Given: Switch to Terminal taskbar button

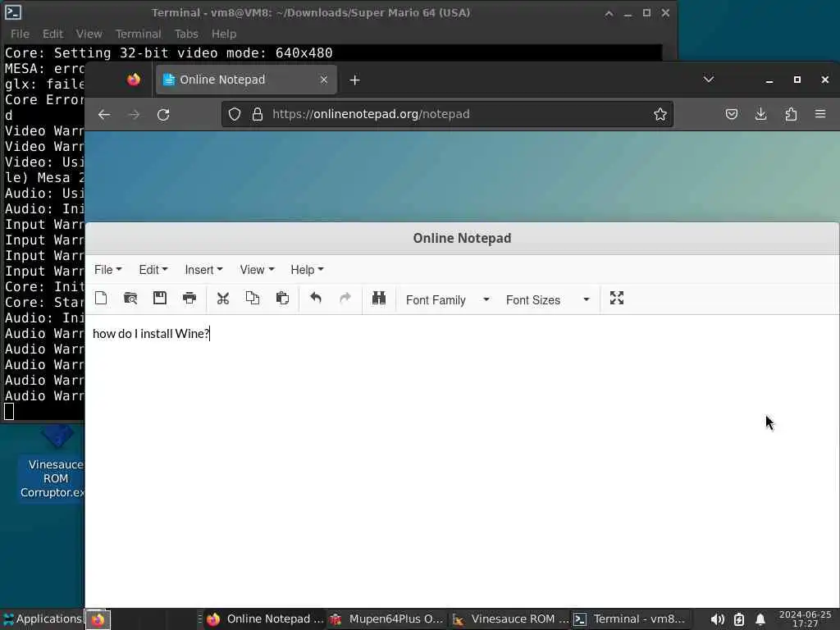Looking at the screenshot, I should click(630, 619).
